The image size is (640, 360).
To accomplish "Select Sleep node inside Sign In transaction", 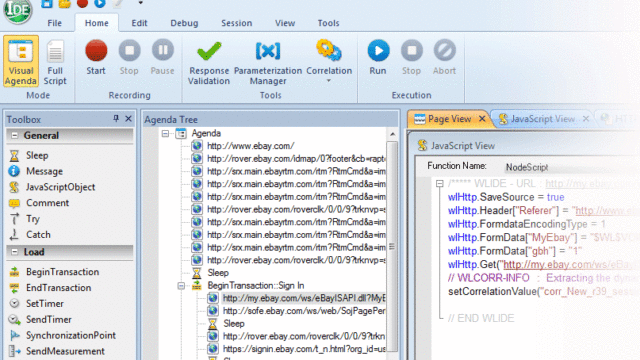I will point(233,324).
